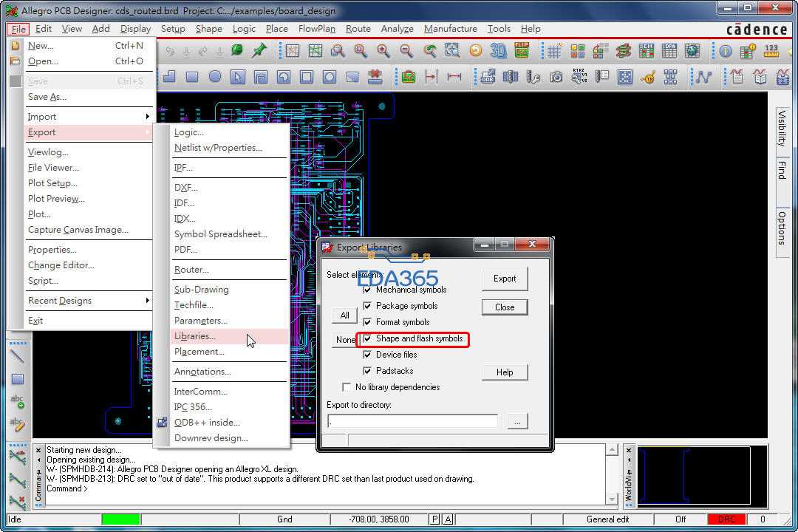Choose DXF... in Export submenu

click(x=229, y=188)
